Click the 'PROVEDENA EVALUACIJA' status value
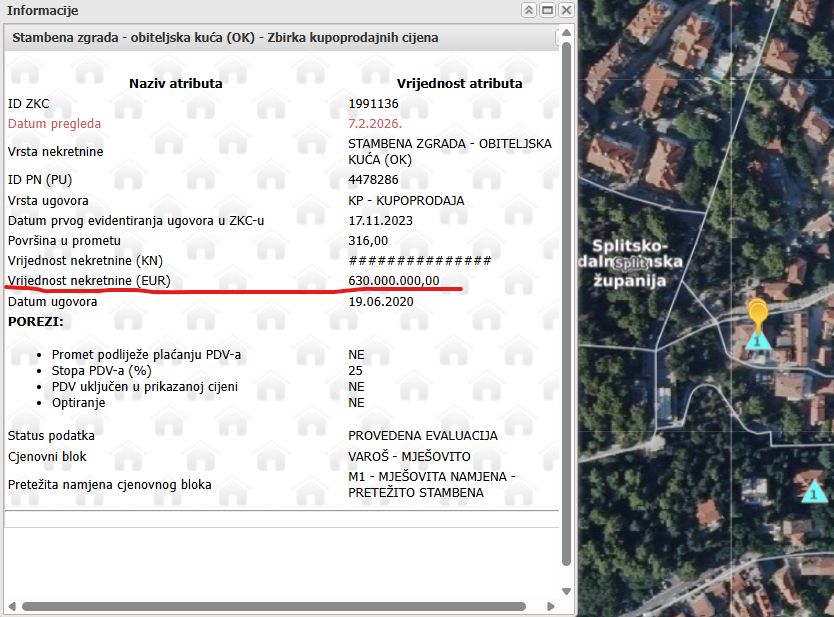The width and height of the screenshot is (834, 617). coord(422,436)
